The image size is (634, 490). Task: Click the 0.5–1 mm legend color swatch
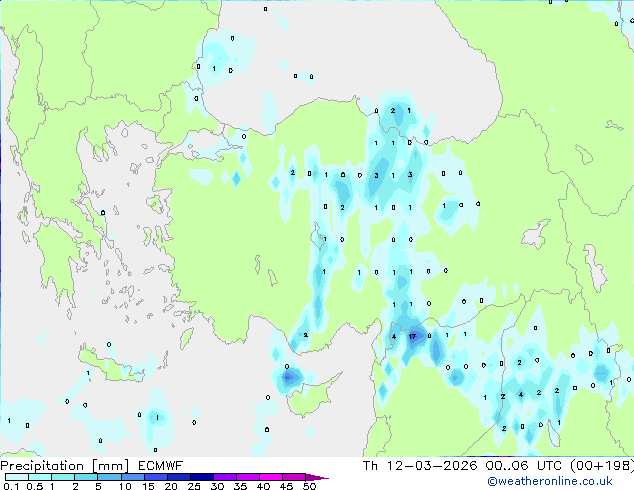pyautogui.click(x=40, y=477)
